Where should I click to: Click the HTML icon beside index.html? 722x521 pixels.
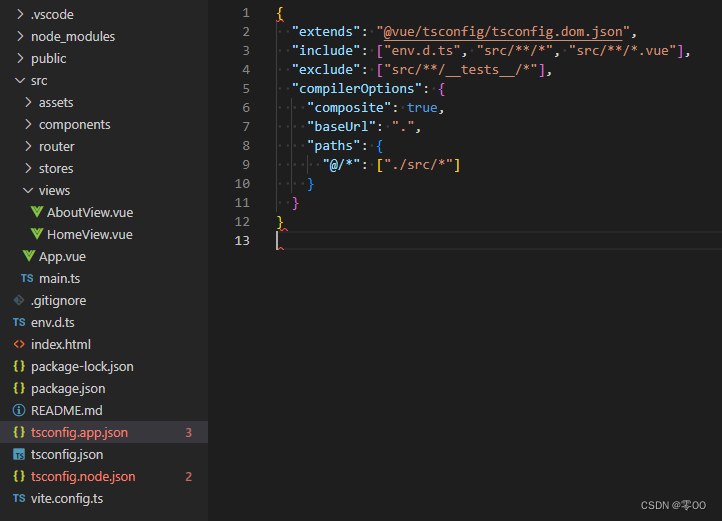point(19,344)
